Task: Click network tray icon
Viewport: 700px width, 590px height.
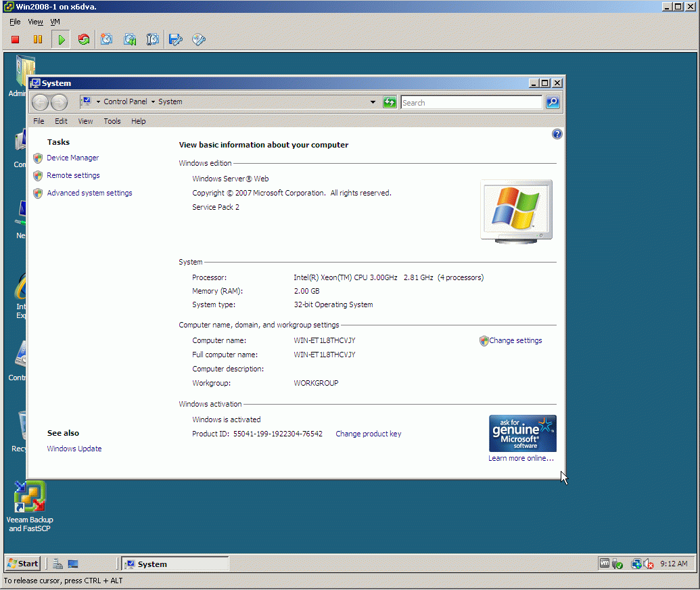Action: 636,564
